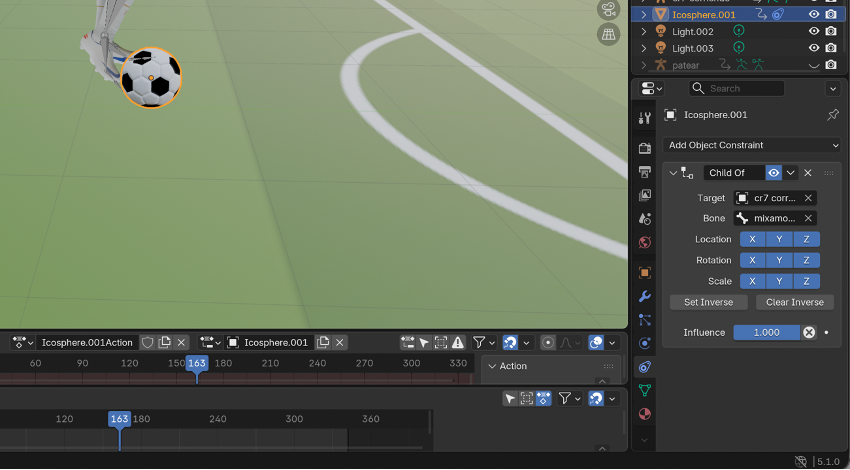The image size is (850, 470).
Task: Unlink the Icosphere.001Action action
Action: coord(182,343)
